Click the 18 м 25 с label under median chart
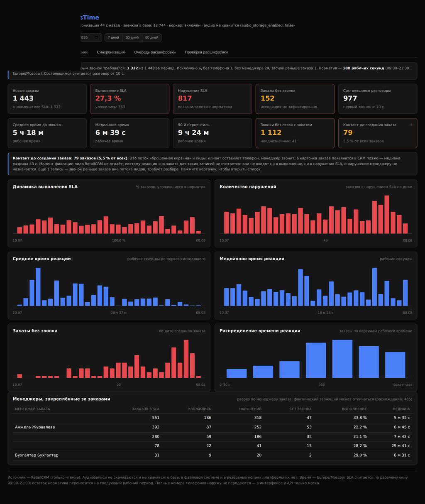 tap(325, 313)
